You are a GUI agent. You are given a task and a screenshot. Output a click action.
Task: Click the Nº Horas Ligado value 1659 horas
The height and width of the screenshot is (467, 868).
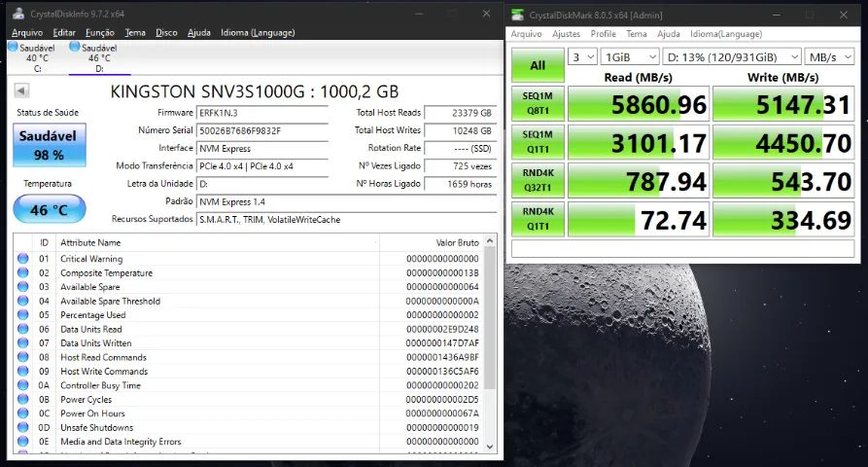(x=461, y=184)
